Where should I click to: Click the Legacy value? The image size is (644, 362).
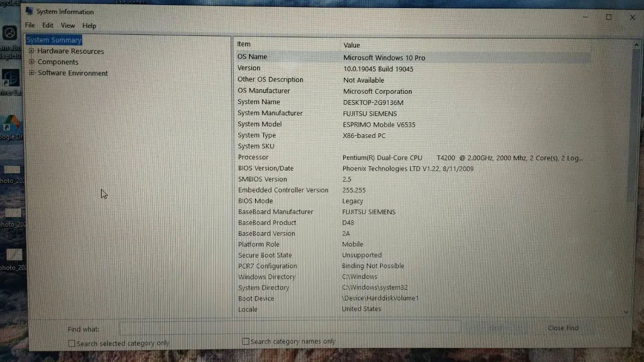[352, 201]
